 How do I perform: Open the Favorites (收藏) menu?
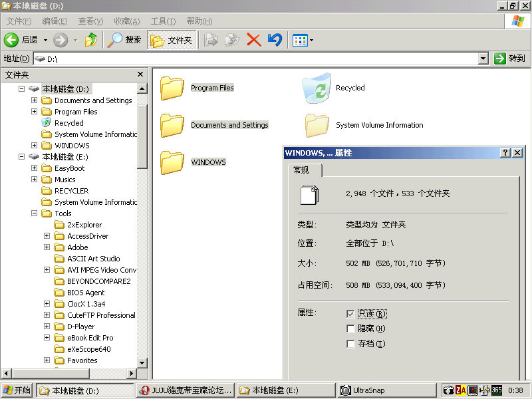(x=127, y=21)
